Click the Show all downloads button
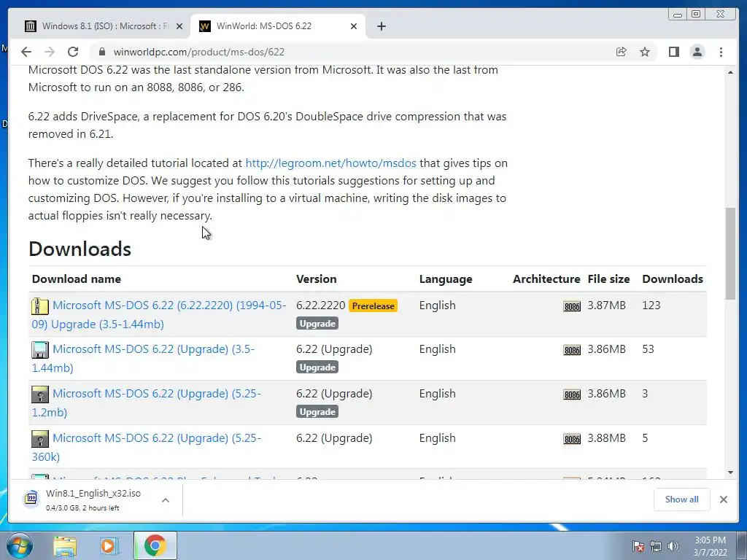The width and height of the screenshot is (747, 560). (x=682, y=499)
